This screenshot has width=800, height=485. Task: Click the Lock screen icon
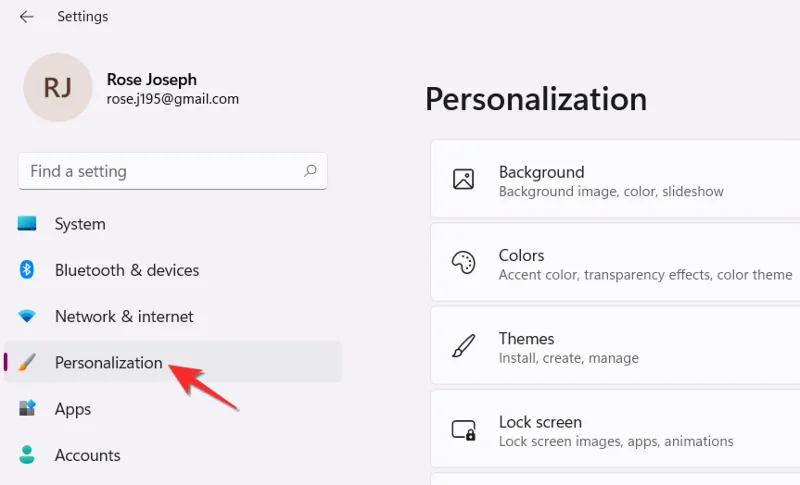pos(463,430)
